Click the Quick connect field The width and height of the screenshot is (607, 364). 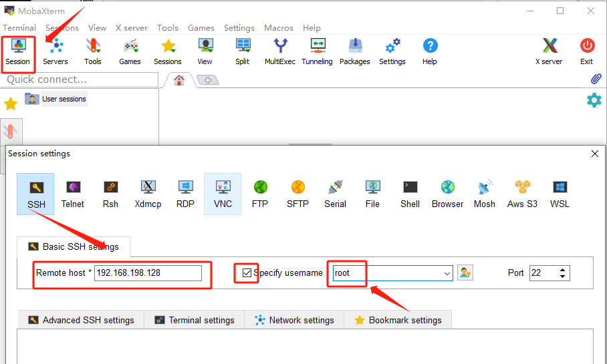point(80,79)
